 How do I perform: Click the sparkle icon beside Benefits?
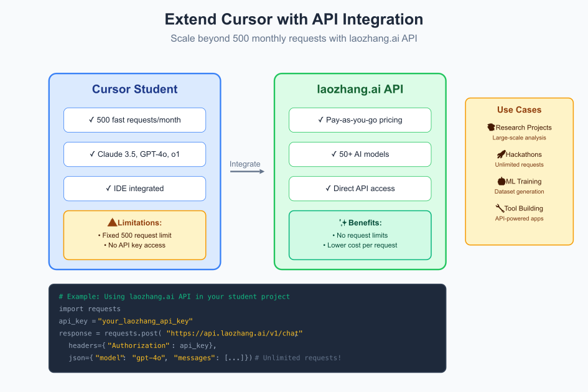point(343,223)
